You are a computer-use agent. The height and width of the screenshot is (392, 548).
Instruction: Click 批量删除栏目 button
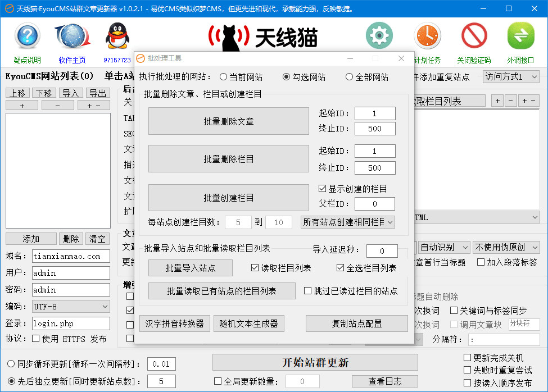[x=229, y=159]
